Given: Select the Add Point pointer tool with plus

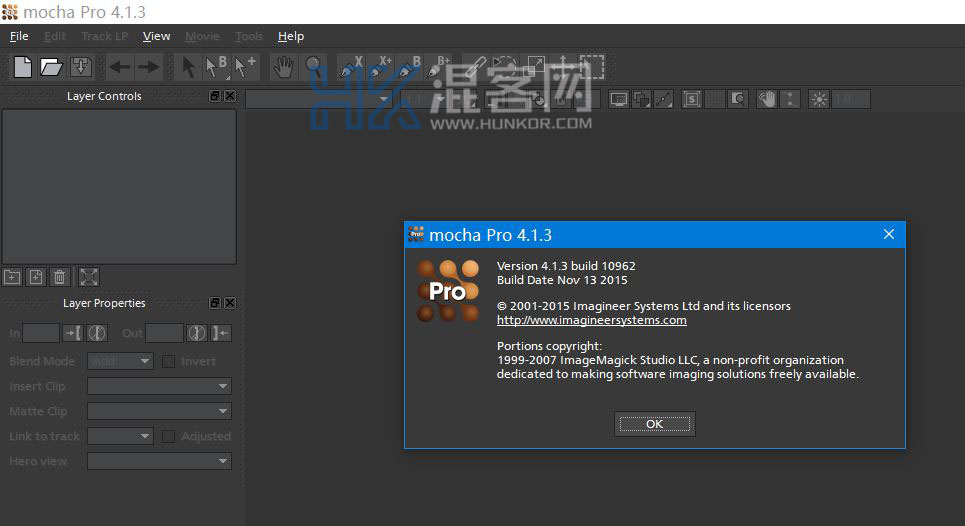Looking at the screenshot, I should coord(244,66).
